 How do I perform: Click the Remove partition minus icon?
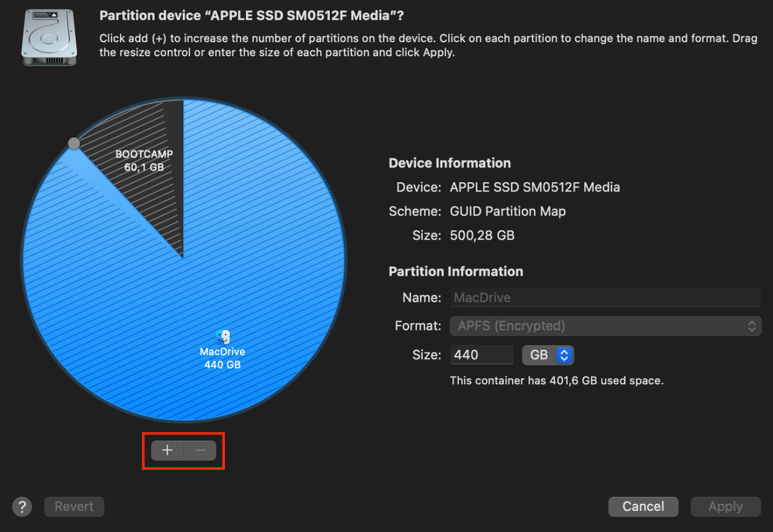click(x=199, y=450)
